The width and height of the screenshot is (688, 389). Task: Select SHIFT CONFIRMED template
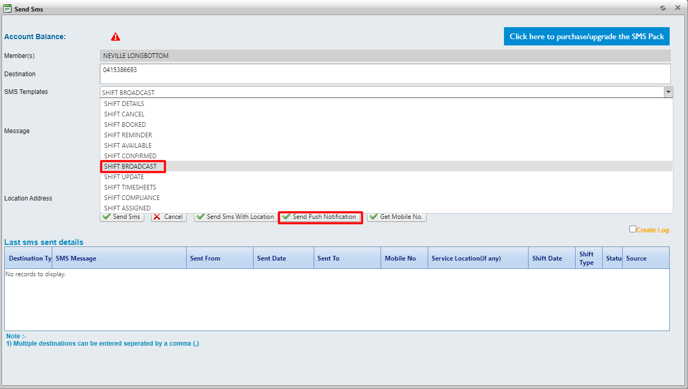click(x=386, y=156)
